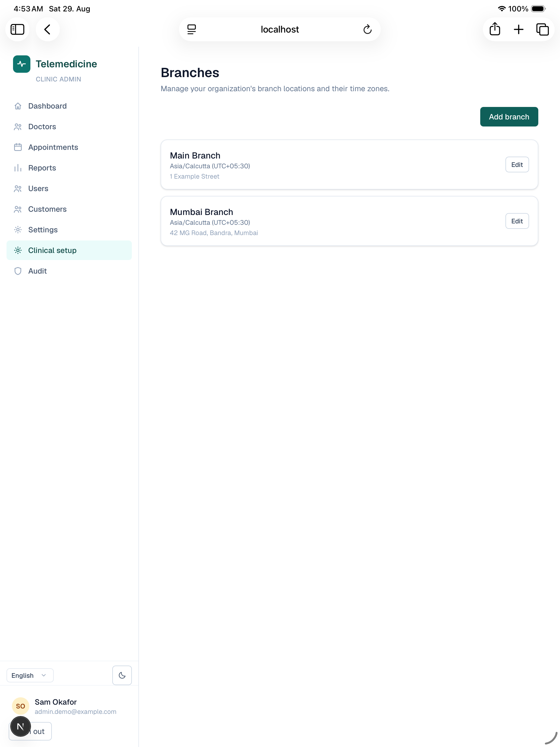
Task: Reload the localhost page
Action: click(x=367, y=29)
